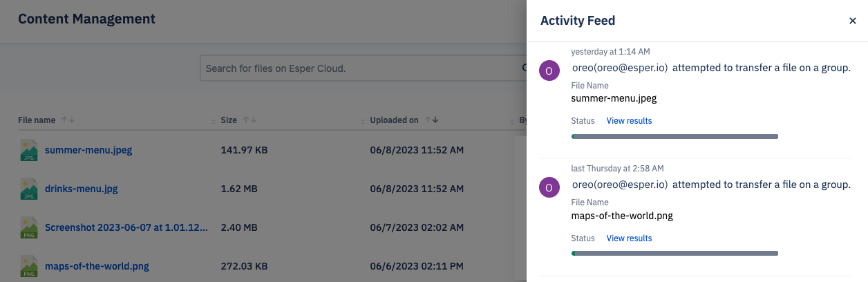Viewport: 868px width, 282px height.
Task: Click the PNG icon for maps-of-the-world.png
Action: [28, 266]
